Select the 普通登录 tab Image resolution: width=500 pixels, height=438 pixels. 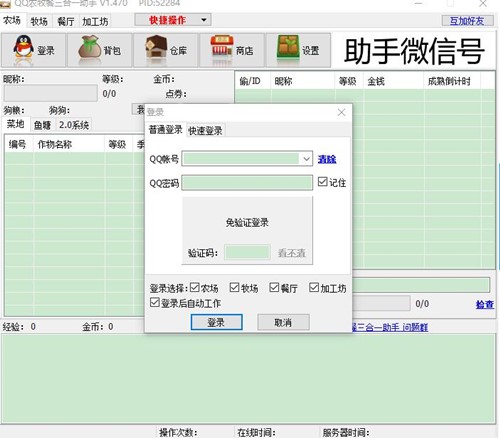(x=166, y=130)
